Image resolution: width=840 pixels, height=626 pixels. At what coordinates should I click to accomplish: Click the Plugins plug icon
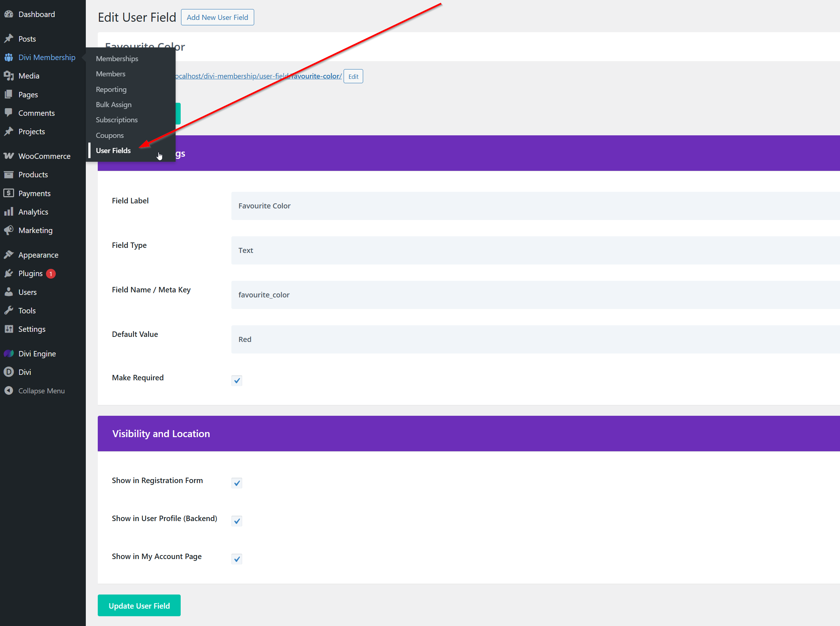point(9,274)
